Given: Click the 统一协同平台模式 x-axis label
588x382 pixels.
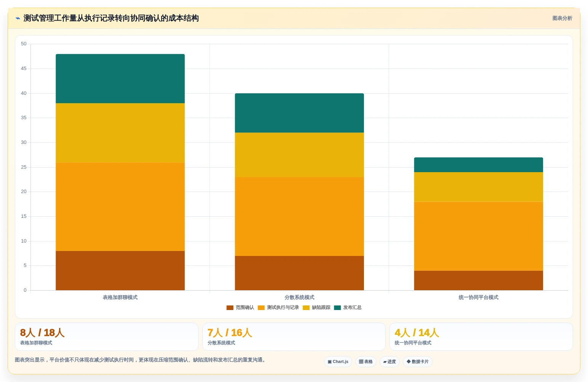Looking at the screenshot, I should pos(478,297).
